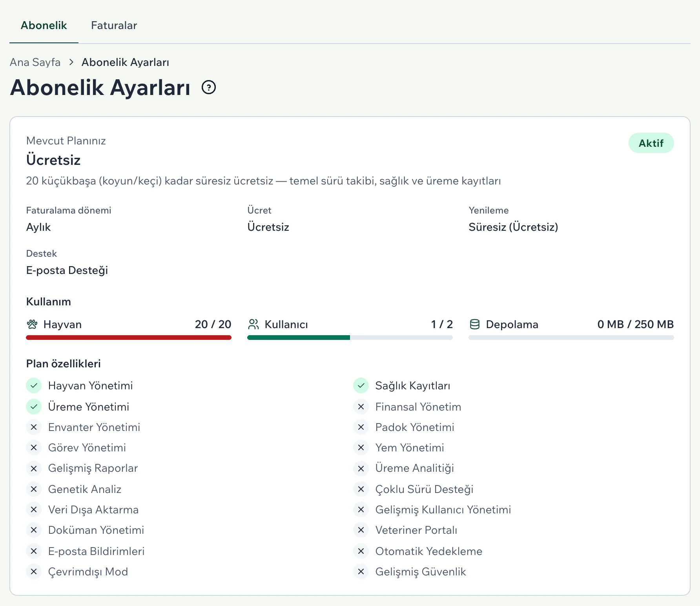This screenshot has height=606, width=700.
Task: Click the paw icon next to Hayvan
Action: point(32,324)
